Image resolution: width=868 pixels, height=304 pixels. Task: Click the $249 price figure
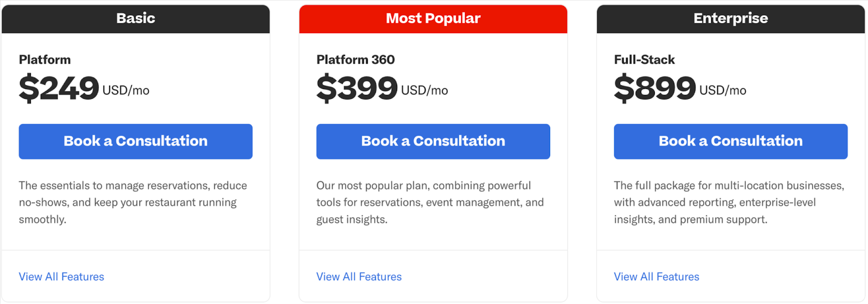tap(59, 88)
